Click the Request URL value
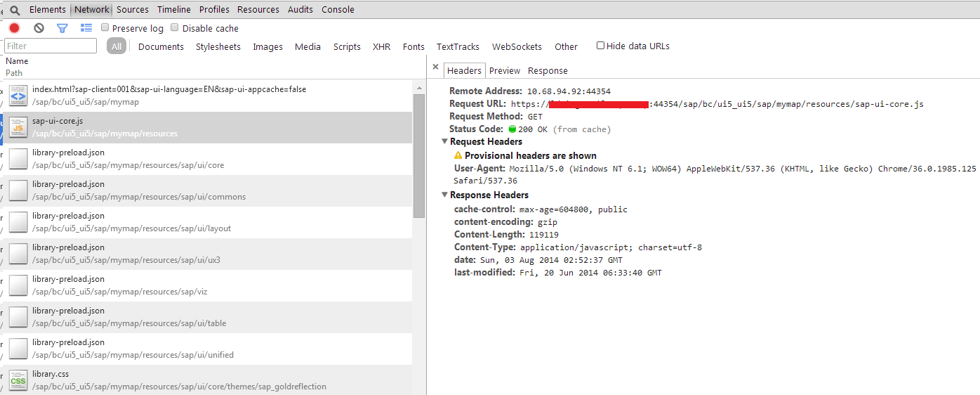 pos(717,104)
